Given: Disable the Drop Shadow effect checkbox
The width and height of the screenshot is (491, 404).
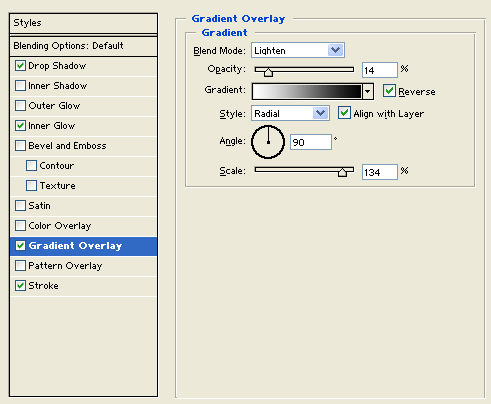Looking at the screenshot, I should coord(20,66).
